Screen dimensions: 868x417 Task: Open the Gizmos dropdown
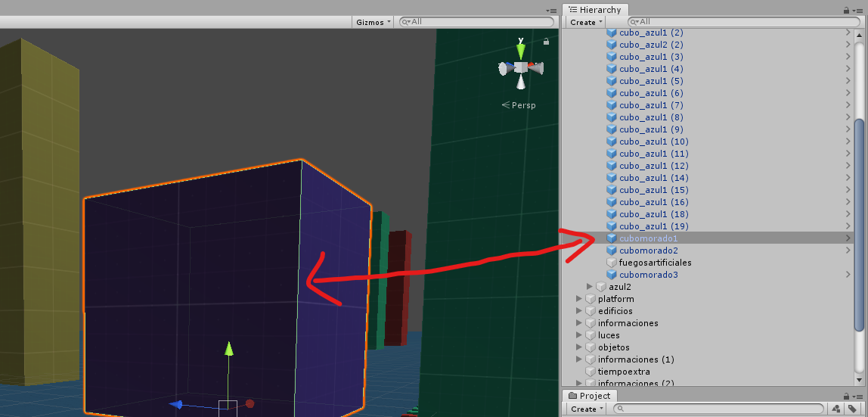coord(374,22)
